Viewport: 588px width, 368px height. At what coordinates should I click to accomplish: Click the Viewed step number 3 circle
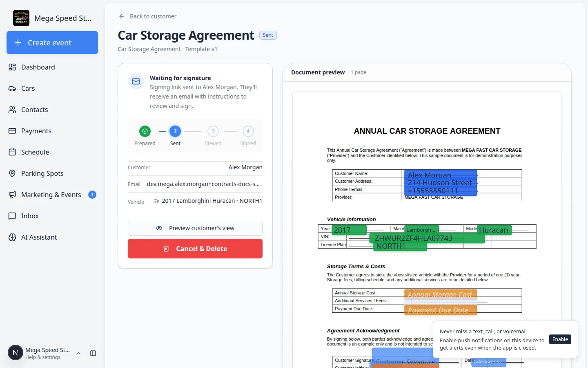(x=213, y=131)
